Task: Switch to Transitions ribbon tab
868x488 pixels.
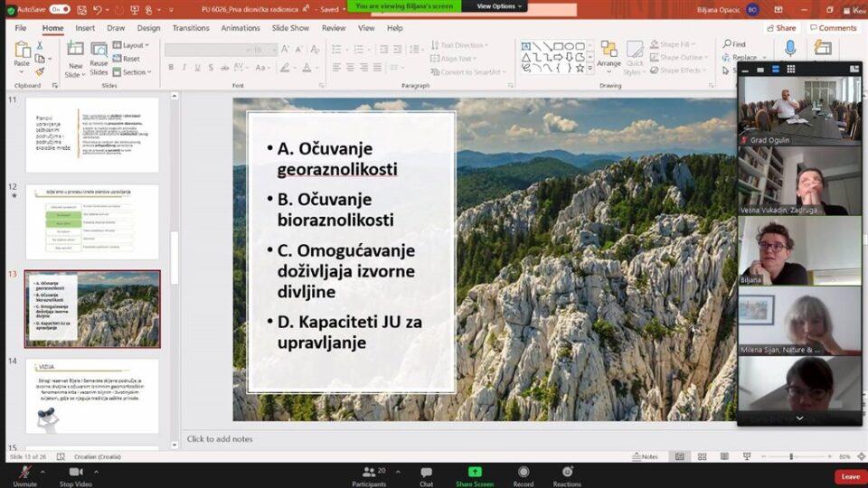Action: (x=191, y=28)
